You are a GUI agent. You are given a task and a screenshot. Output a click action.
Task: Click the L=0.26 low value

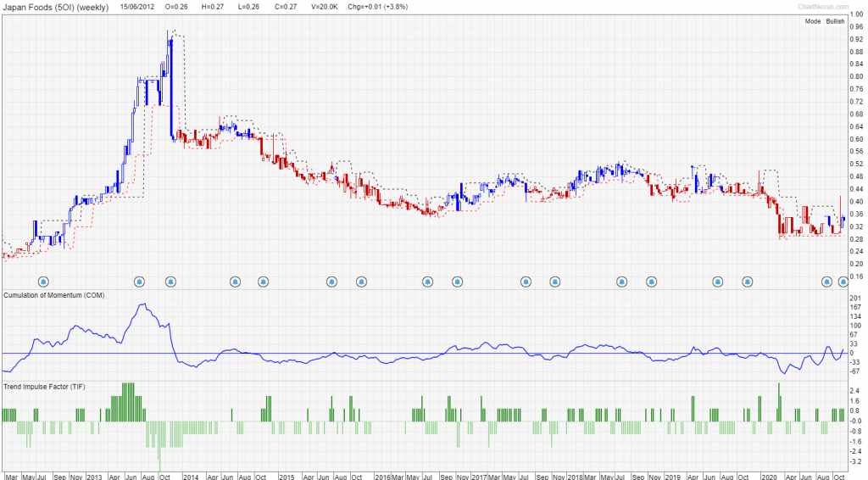(249, 7)
